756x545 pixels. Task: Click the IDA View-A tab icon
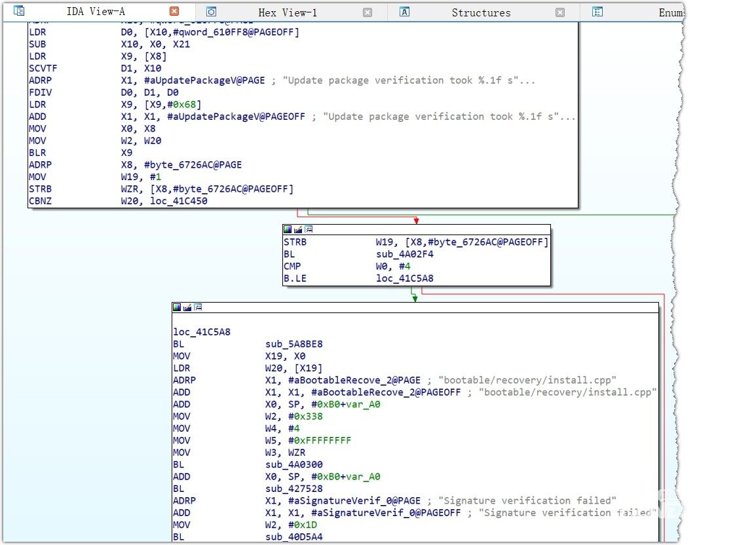(20, 11)
